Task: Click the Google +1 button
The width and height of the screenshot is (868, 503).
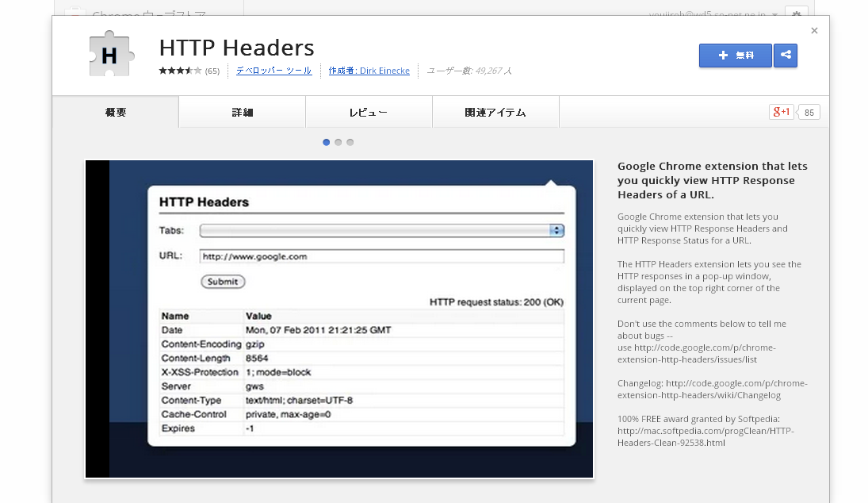Action: (x=781, y=112)
